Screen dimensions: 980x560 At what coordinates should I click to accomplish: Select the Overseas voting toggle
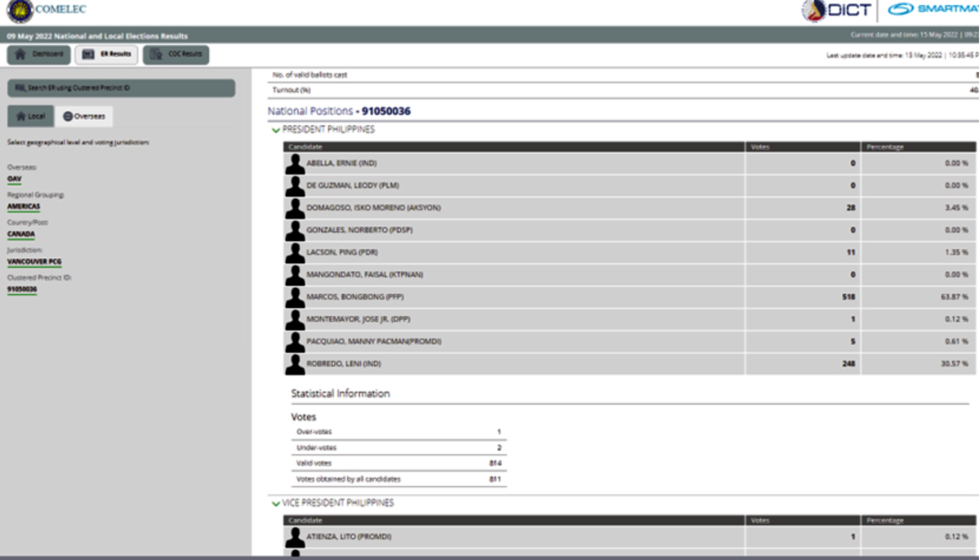tap(84, 117)
